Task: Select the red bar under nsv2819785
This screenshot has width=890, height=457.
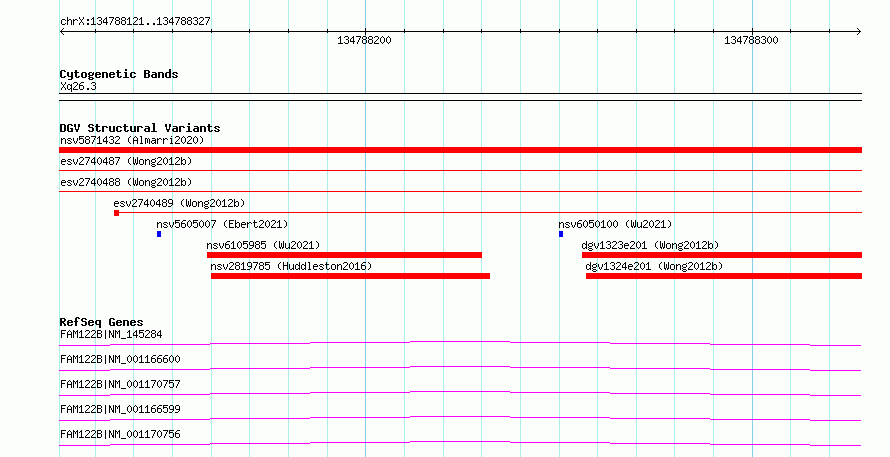Action: (x=350, y=276)
